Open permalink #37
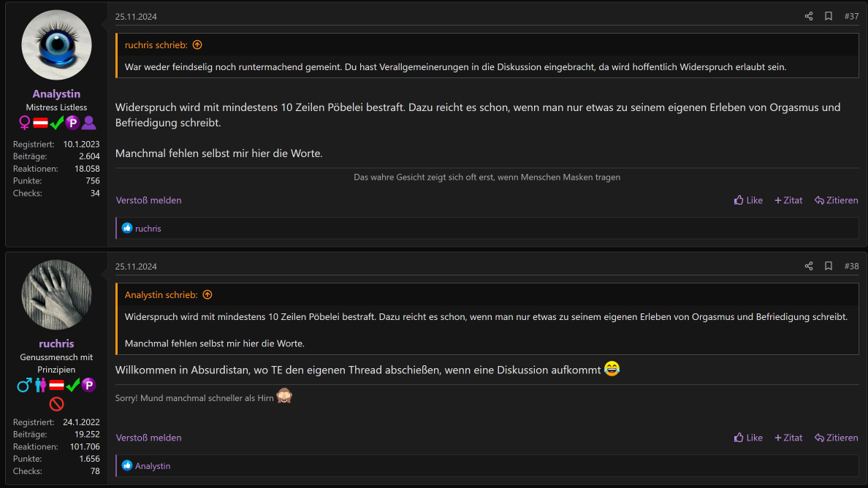Viewport: 868px width, 488px height. coord(851,17)
